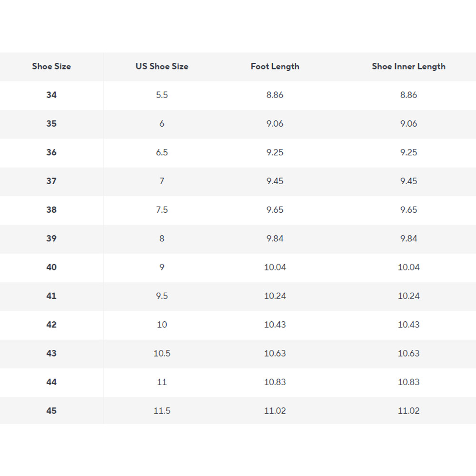The image size is (476, 476).
Task: Click US shoe size 11 cell
Action: pos(162,382)
